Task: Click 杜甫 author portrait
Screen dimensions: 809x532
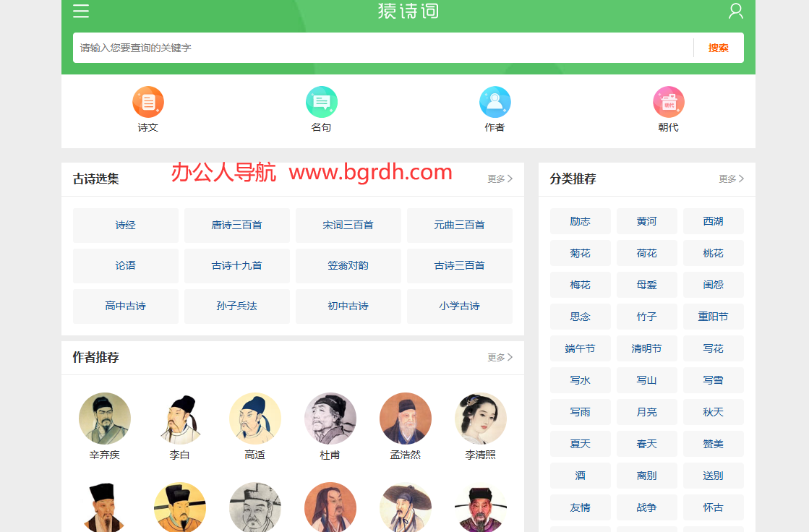Action: coord(330,419)
